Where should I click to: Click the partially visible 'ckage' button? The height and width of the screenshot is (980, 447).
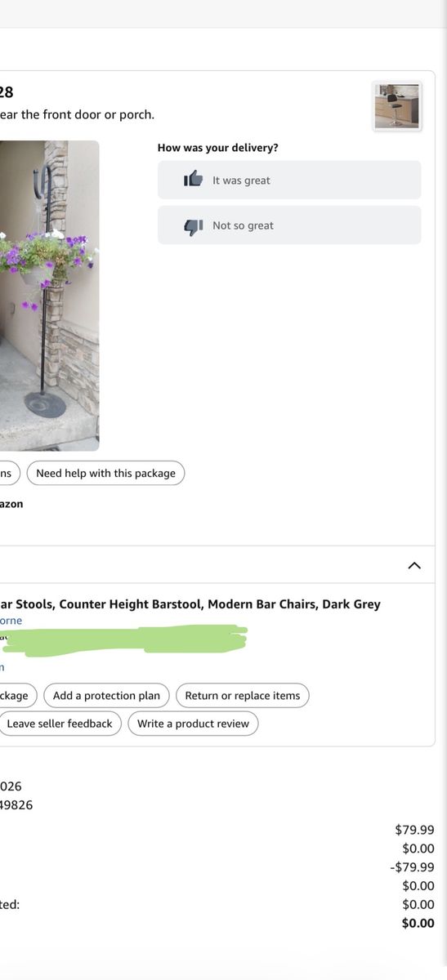(x=16, y=696)
